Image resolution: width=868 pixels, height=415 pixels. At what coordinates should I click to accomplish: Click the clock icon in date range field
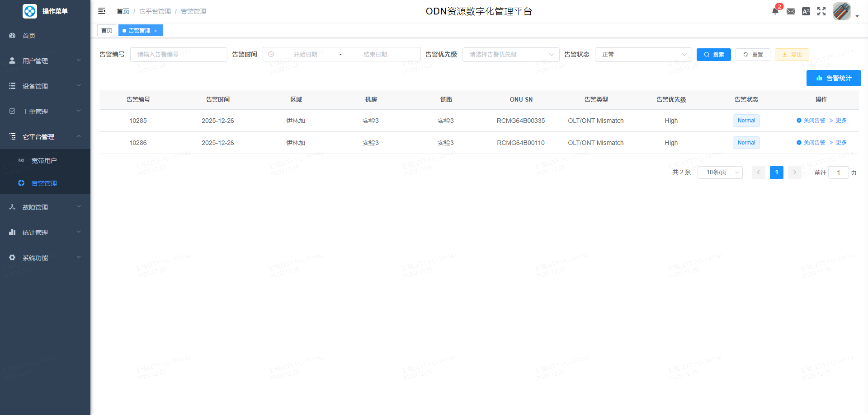(x=271, y=54)
